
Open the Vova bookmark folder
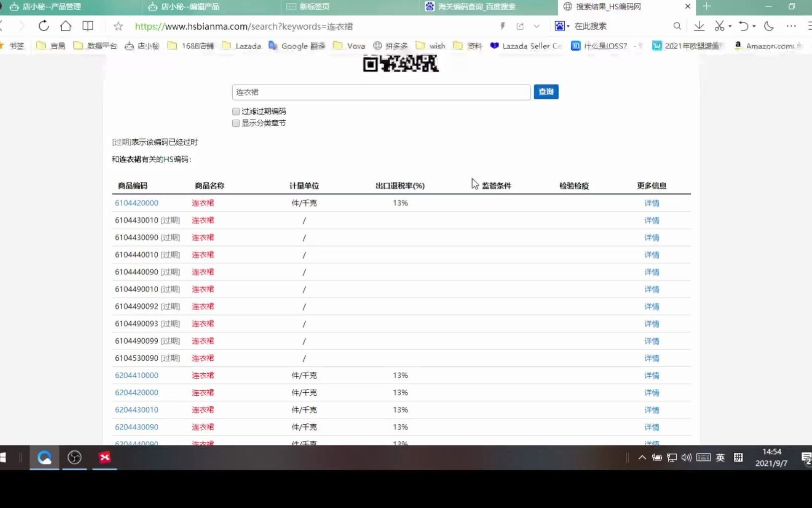click(x=349, y=46)
